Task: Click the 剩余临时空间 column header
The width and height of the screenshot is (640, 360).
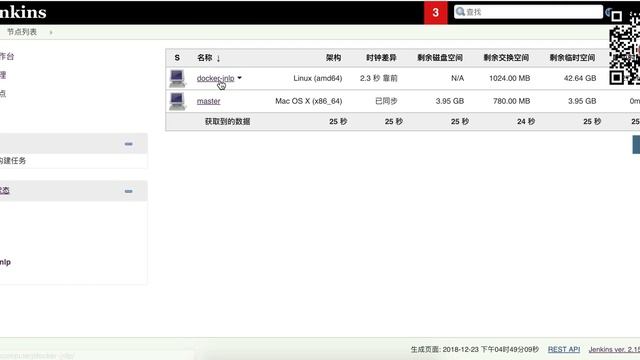Action: click(x=572, y=58)
